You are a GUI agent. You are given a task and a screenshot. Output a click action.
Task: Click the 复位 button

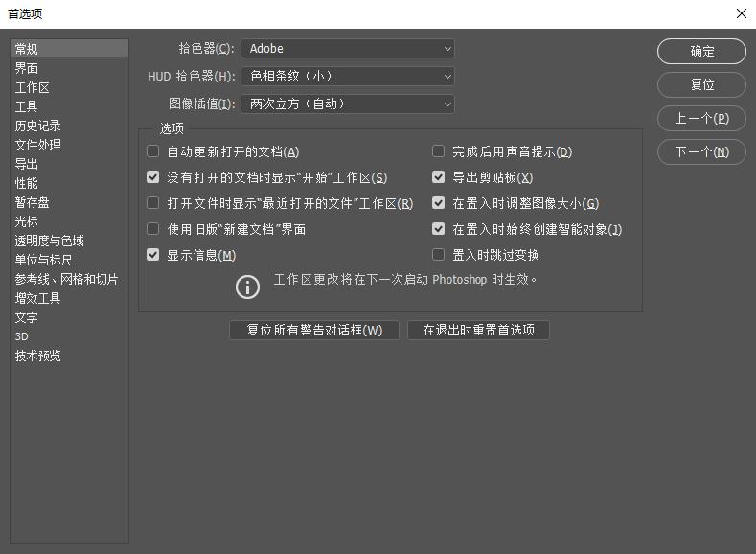pos(701,85)
